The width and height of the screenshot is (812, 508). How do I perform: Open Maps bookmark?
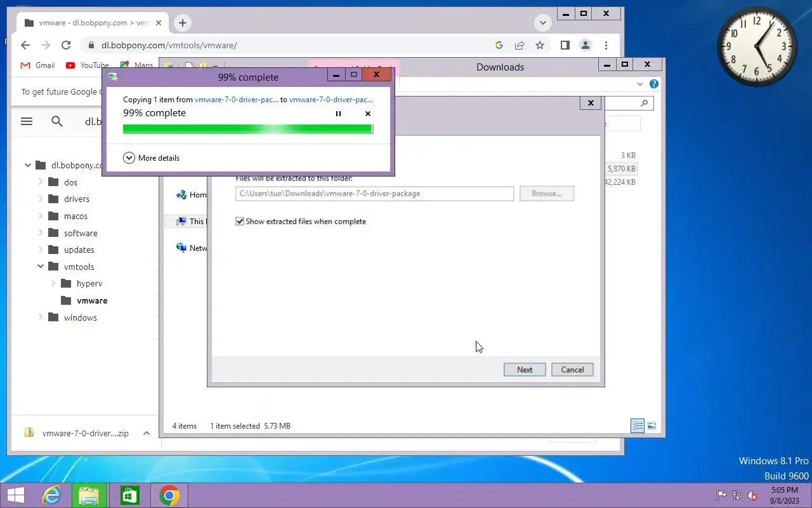[x=136, y=65]
